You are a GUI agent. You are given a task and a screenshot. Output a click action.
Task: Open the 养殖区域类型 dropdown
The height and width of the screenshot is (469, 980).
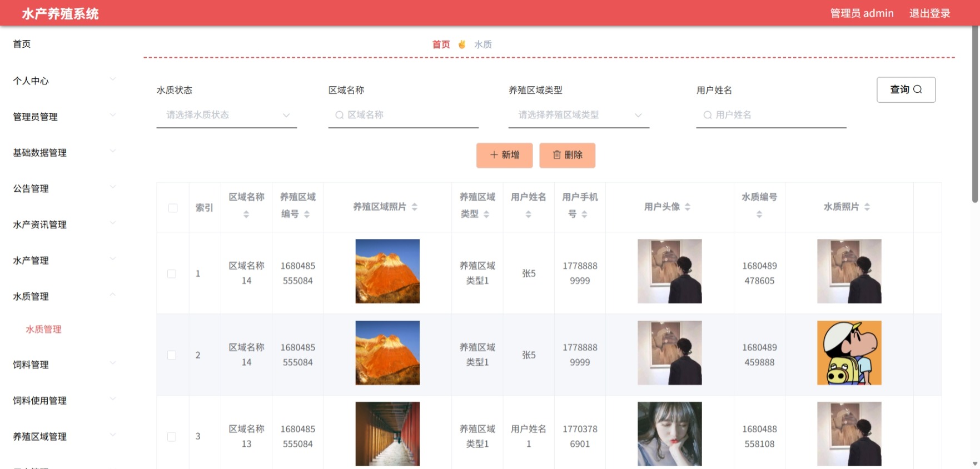579,115
